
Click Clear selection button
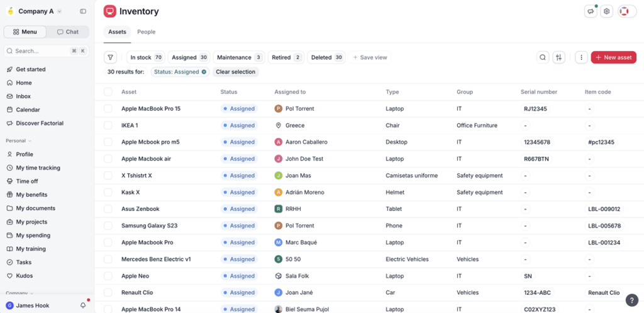coord(235,72)
